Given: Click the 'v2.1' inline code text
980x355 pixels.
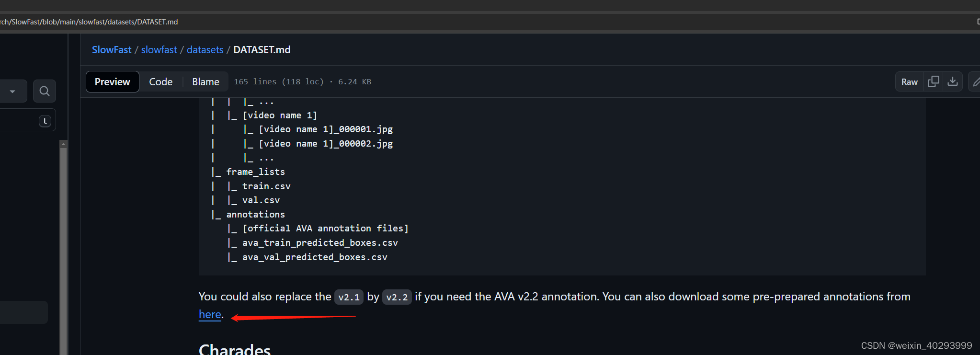Looking at the screenshot, I should coord(349,297).
